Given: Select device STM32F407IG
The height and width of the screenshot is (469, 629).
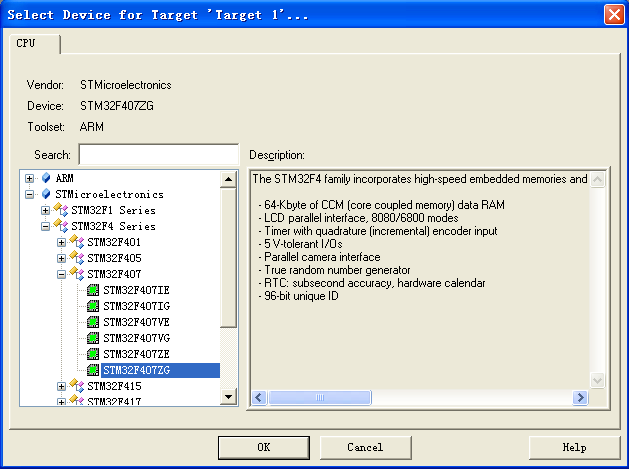Looking at the screenshot, I should 136,306.
